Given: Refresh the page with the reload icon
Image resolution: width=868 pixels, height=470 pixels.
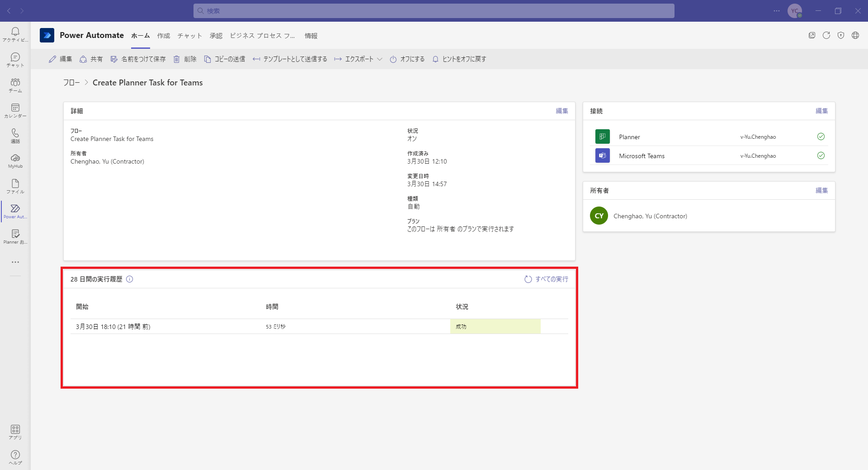Looking at the screenshot, I should point(827,35).
